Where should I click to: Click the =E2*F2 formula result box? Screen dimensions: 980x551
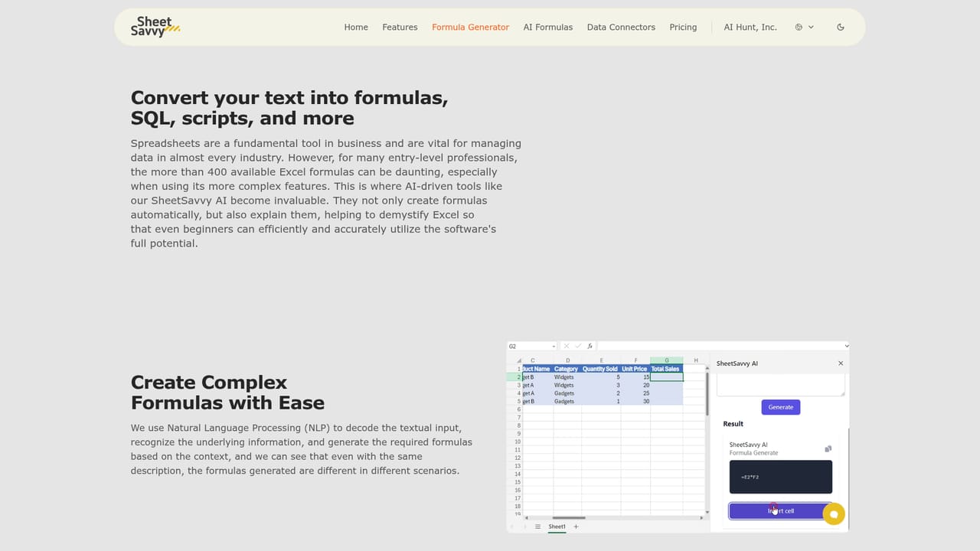780,477
